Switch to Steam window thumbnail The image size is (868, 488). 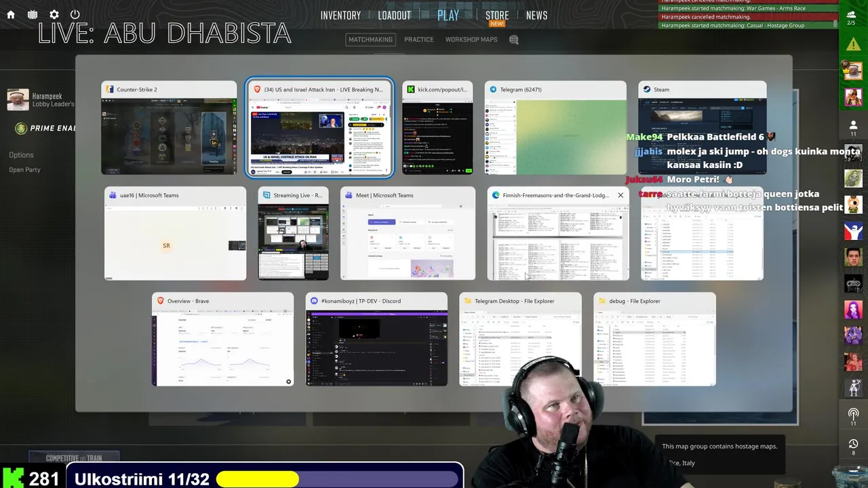click(x=703, y=128)
